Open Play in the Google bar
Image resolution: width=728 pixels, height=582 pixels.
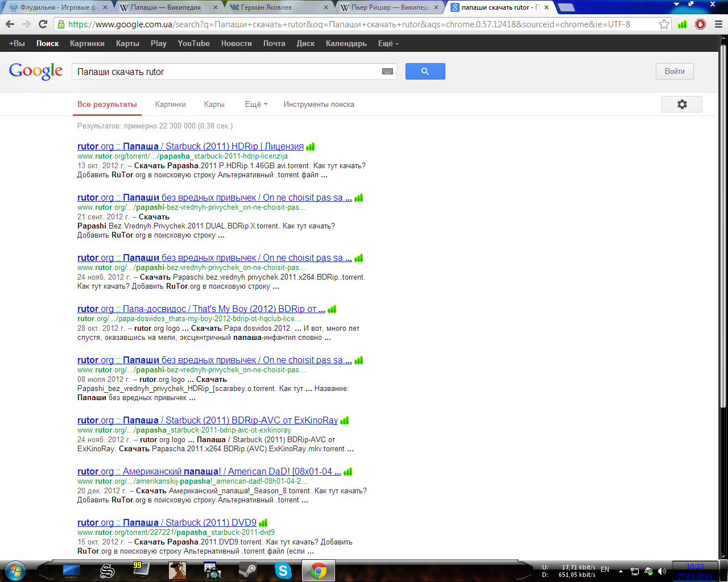[x=159, y=43]
